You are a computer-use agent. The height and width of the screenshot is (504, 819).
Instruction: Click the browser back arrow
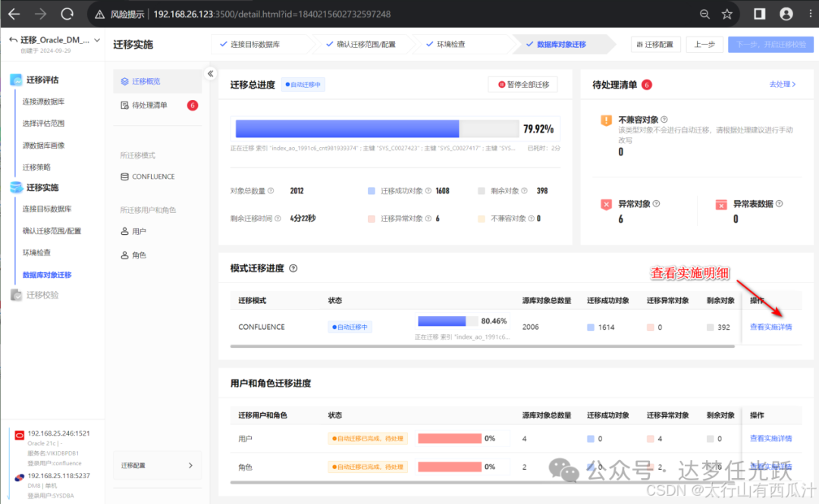14,14
